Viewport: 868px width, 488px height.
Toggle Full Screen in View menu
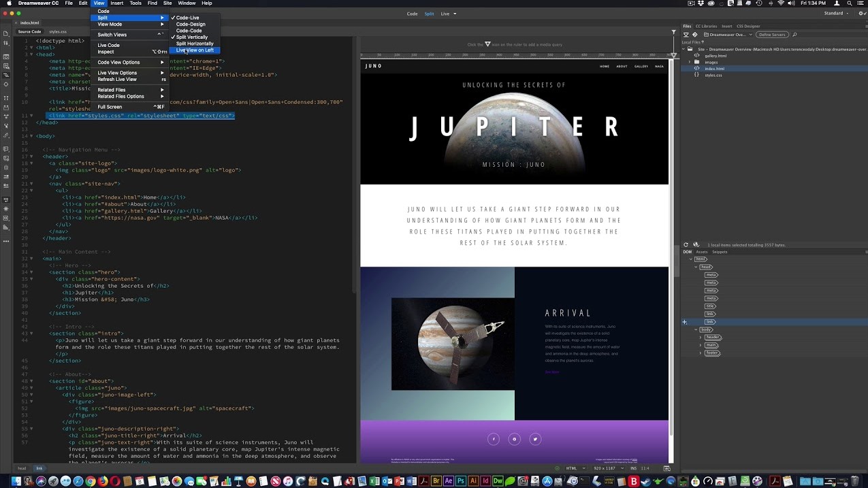129,107
